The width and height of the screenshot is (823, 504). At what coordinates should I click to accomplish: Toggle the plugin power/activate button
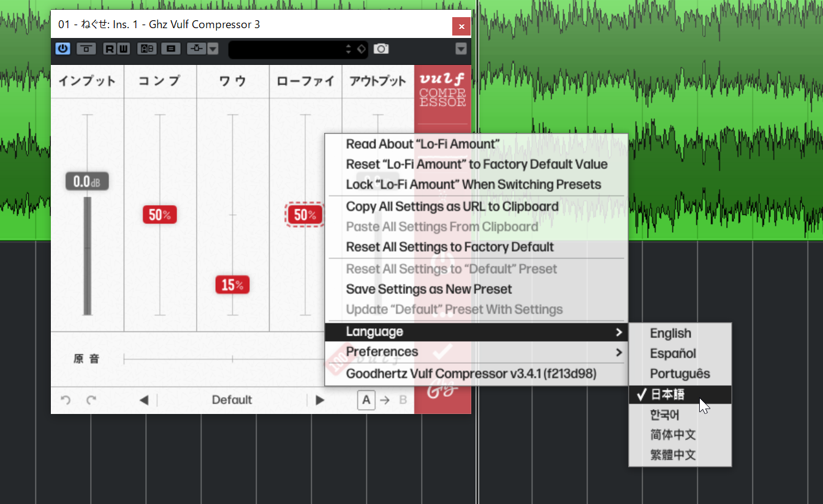[x=63, y=49]
